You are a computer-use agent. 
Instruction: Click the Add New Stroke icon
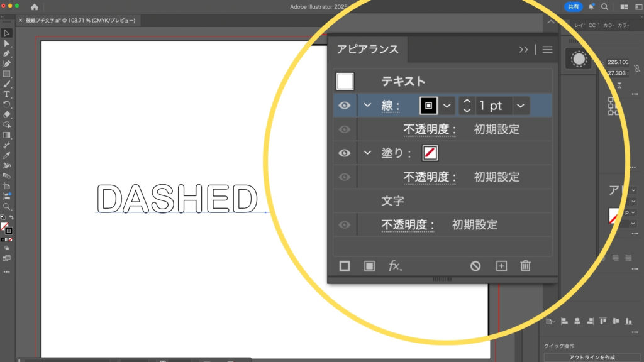345,266
